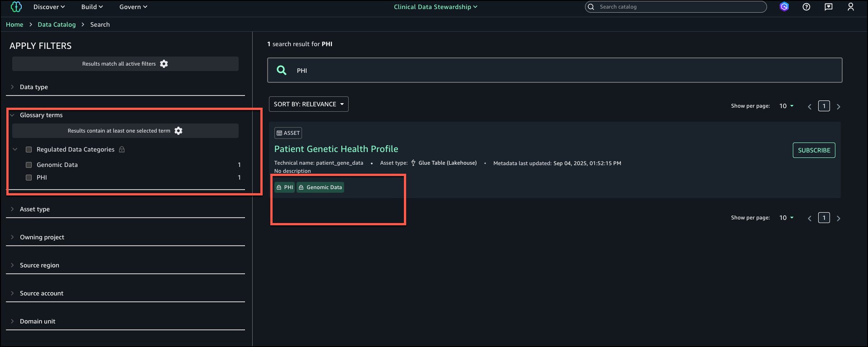This screenshot has height=347, width=868.
Task: Open the Govern menu
Action: point(133,7)
